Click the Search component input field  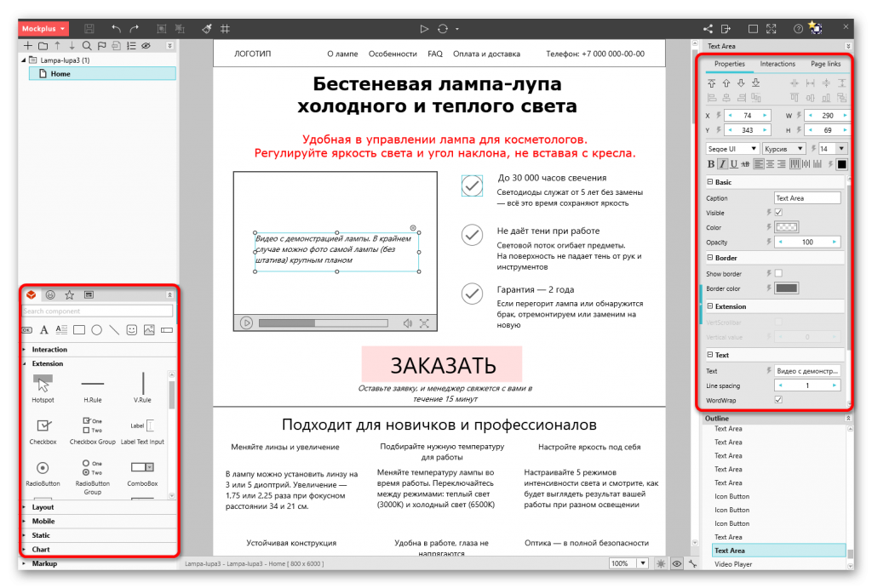pyautogui.click(x=98, y=311)
